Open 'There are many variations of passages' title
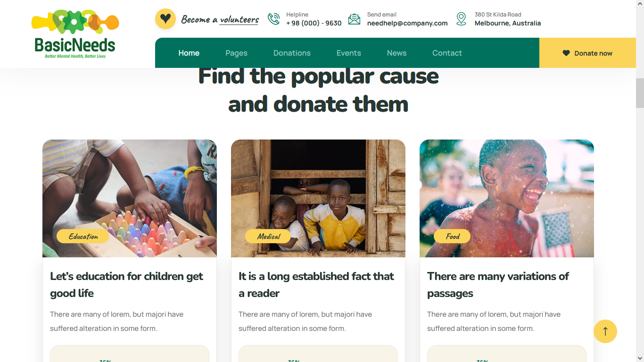The height and width of the screenshot is (362, 644). 498,285
